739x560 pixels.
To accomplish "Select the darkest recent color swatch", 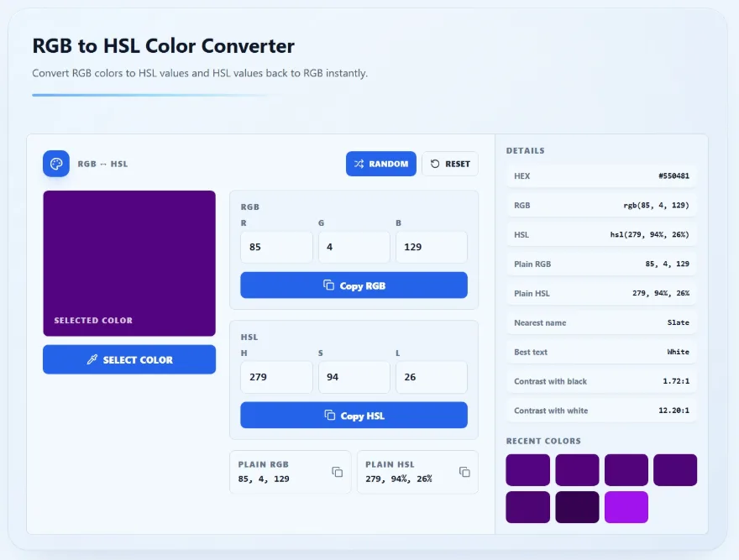I will (x=577, y=507).
